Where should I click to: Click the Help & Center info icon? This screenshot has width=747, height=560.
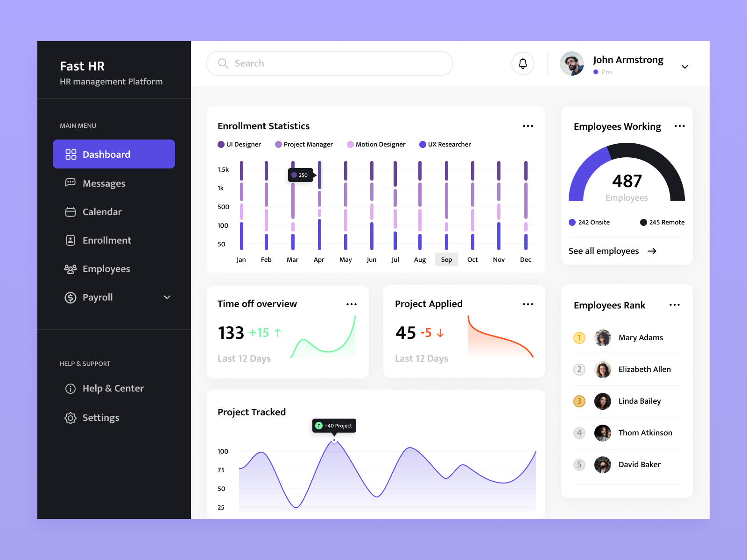[x=70, y=388]
